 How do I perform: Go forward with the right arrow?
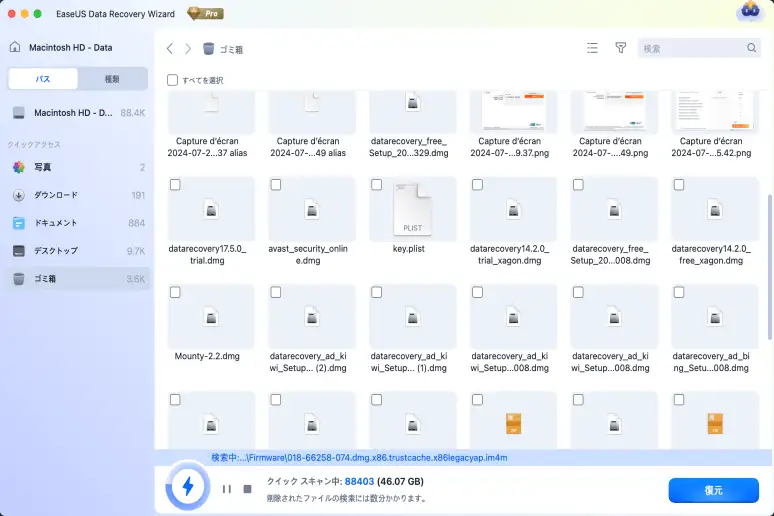point(188,48)
